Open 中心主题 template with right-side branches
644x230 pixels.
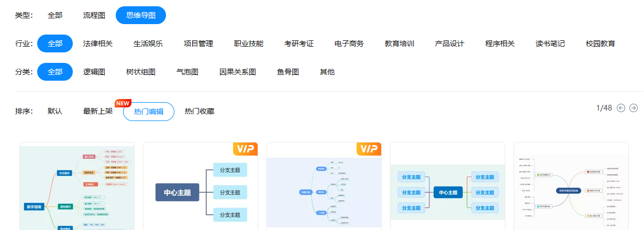(x=201, y=186)
